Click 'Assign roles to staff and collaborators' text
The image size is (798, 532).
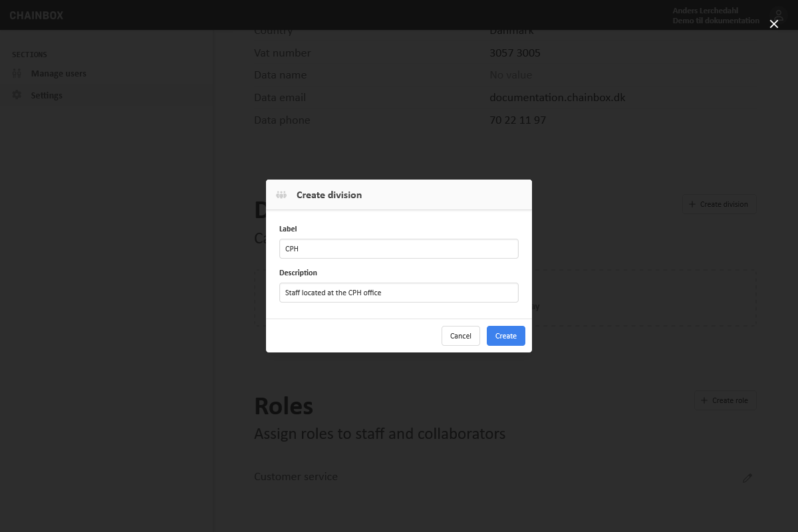click(x=380, y=434)
